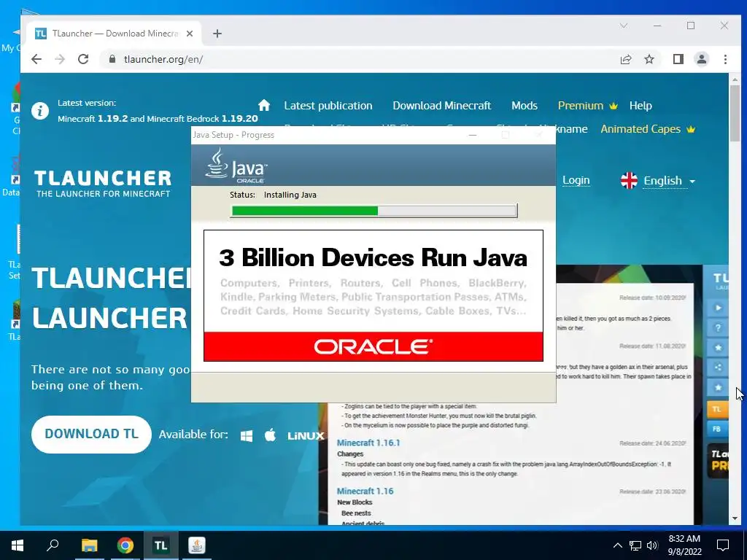Click the Java installation progress bar
747x560 pixels.
point(374,211)
